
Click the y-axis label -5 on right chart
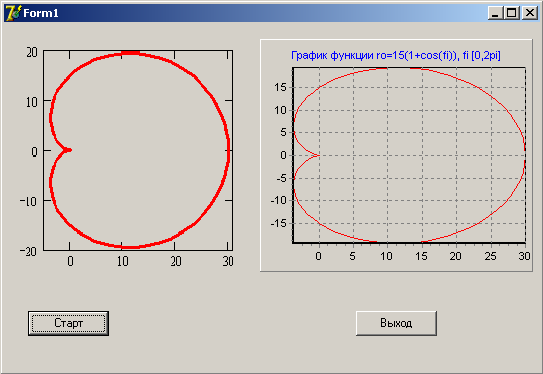click(x=282, y=178)
